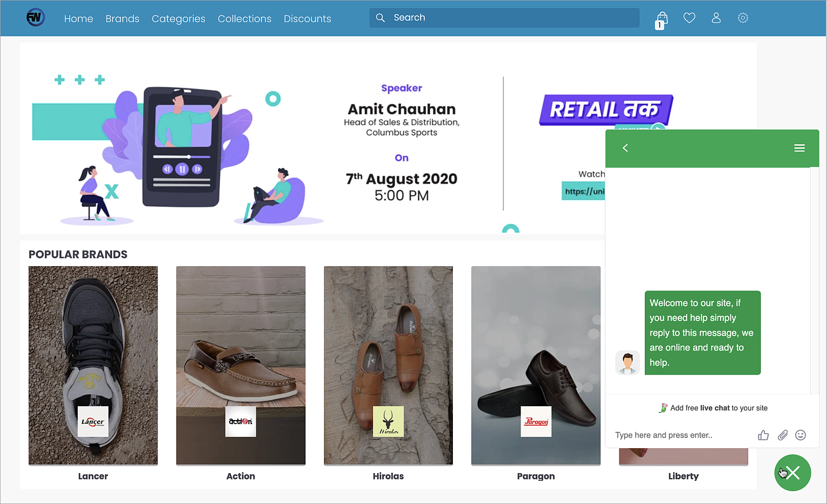The image size is (827, 504).
Task: Click the Paragon brand name
Action: click(x=536, y=476)
